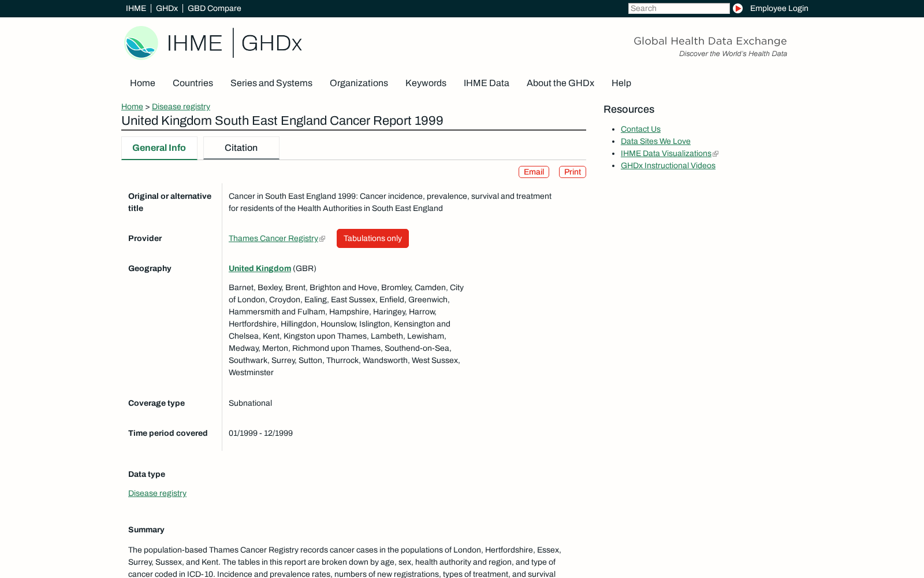This screenshot has height=578, width=924.
Task: Click Employee Login
Action: pos(779,8)
